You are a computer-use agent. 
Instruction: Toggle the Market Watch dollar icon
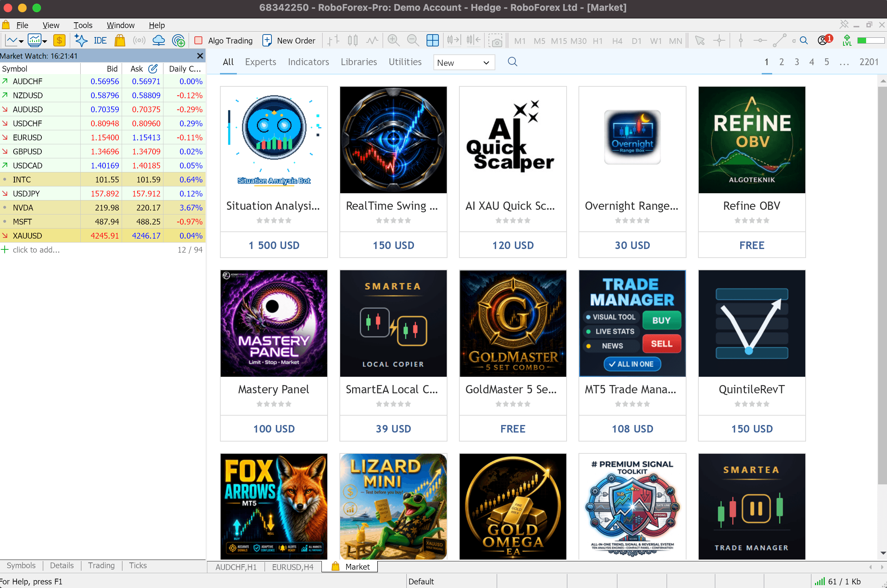tap(59, 40)
